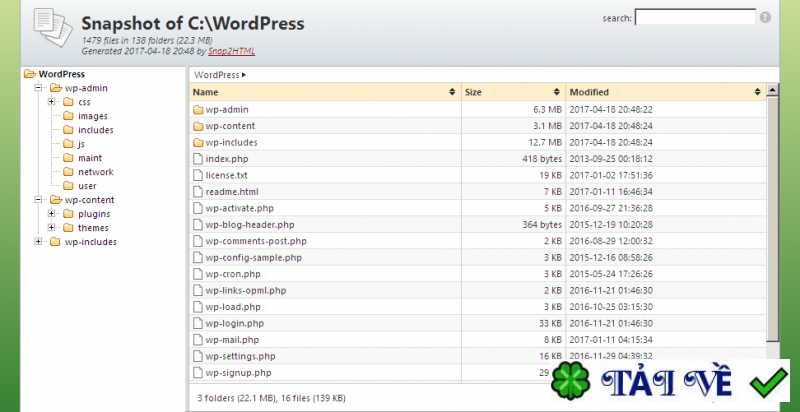Click the Modified column sort arrows
Screen dimensions: 800x412
coord(757,92)
